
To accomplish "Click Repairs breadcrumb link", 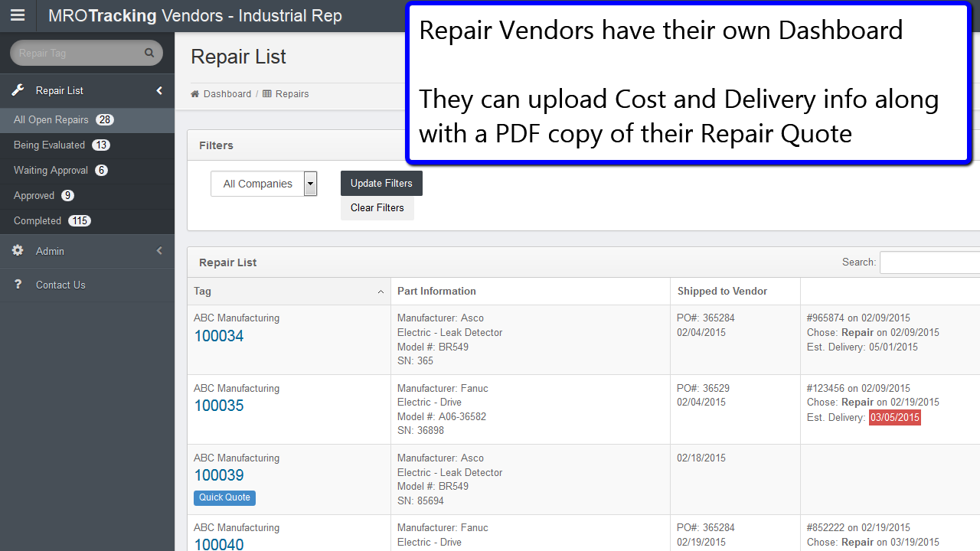I will (x=292, y=94).
